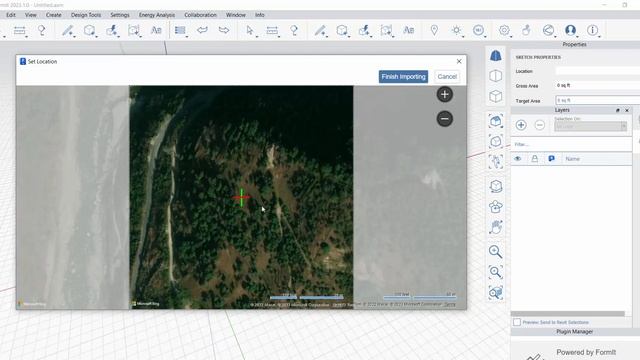
Task: Open the Info menu
Action: [260, 15]
